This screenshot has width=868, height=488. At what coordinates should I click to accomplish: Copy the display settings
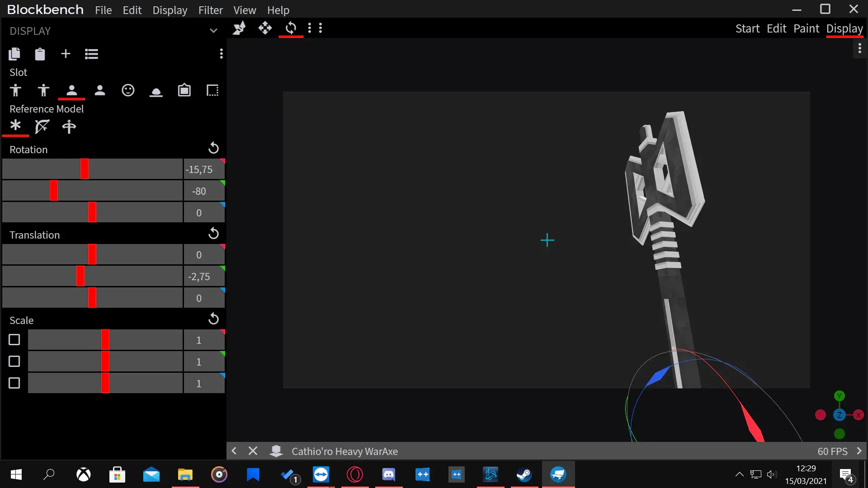coord(14,54)
